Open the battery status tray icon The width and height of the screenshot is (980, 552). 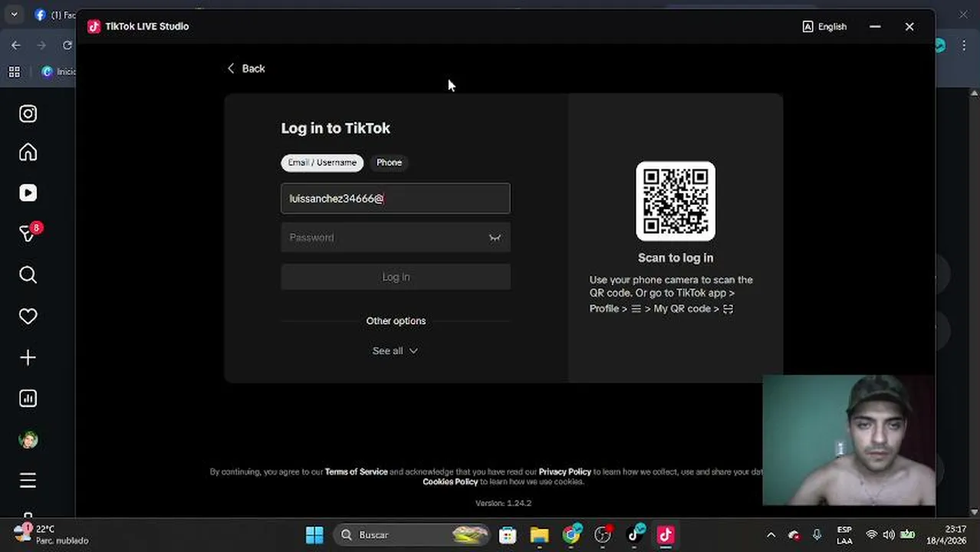pyautogui.click(x=907, y=535)
